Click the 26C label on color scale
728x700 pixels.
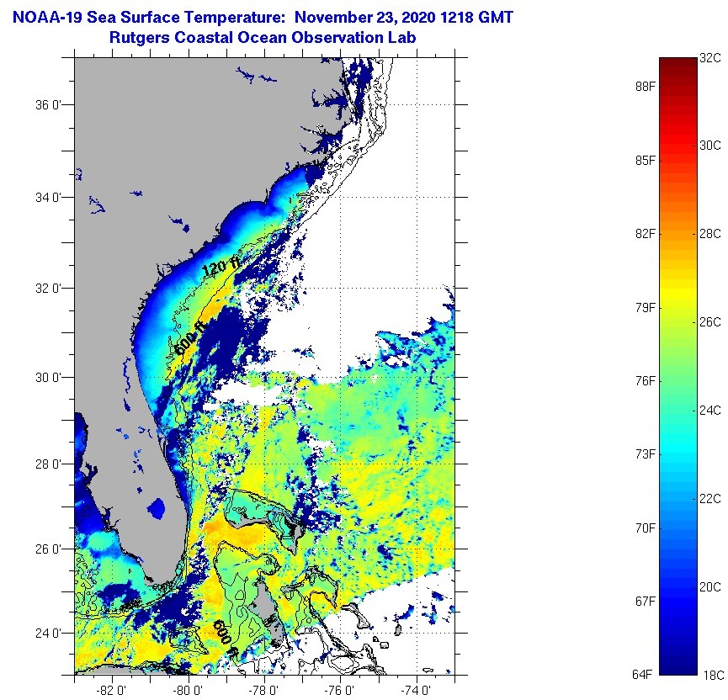pyautogui.click(x=710, y=322)
